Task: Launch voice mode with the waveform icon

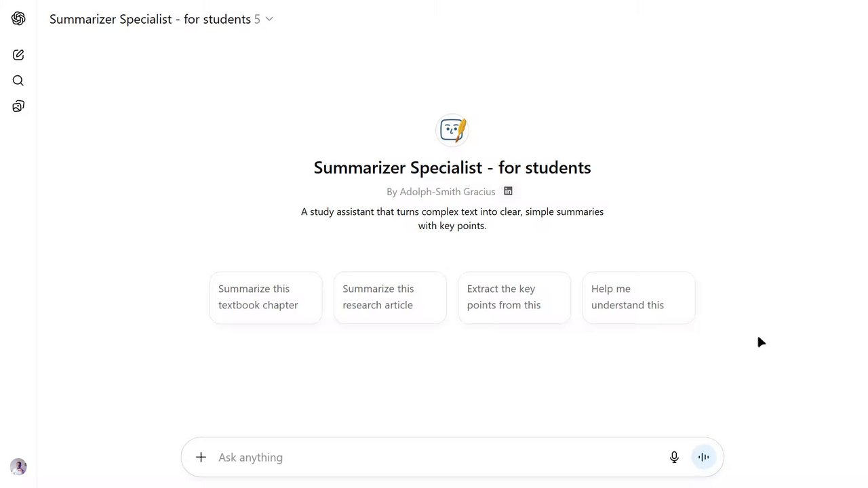Action: coord(703,457)
